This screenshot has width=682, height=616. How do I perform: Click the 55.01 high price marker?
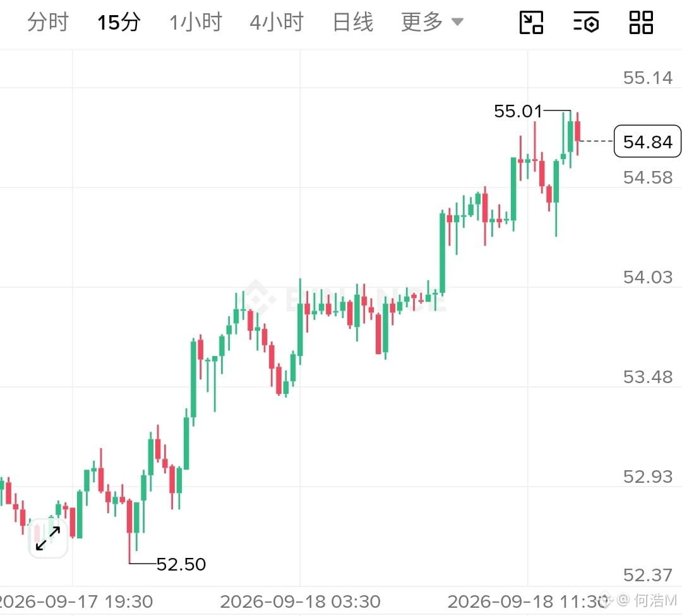pyautogui.click(x=518, y=111)
